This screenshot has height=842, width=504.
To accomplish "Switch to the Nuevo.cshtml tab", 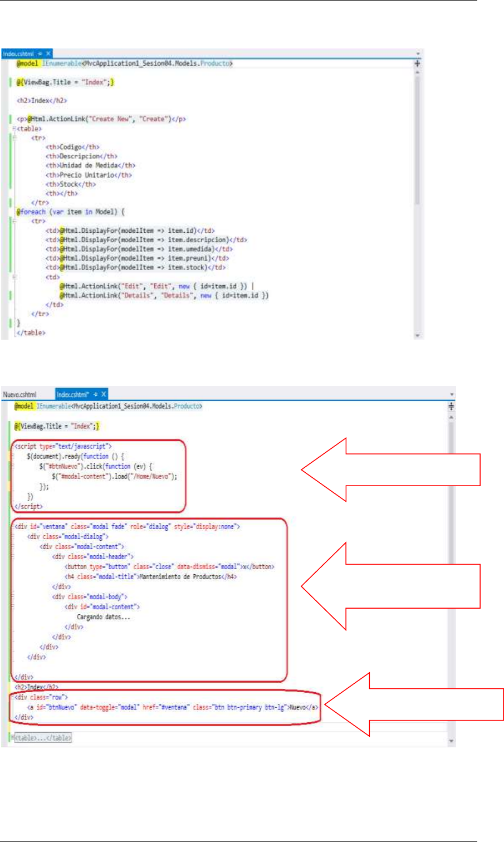I will [20, 394].
